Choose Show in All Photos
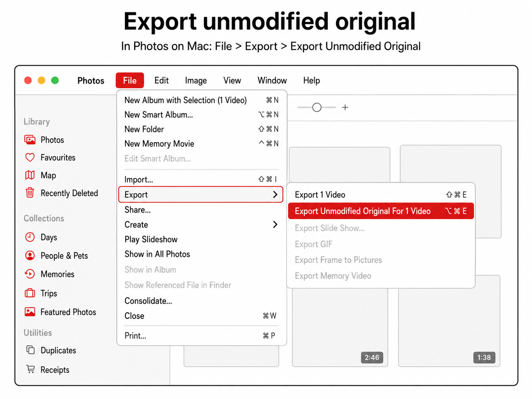Screen dimensions: 532x399 [x=201, y=254]
